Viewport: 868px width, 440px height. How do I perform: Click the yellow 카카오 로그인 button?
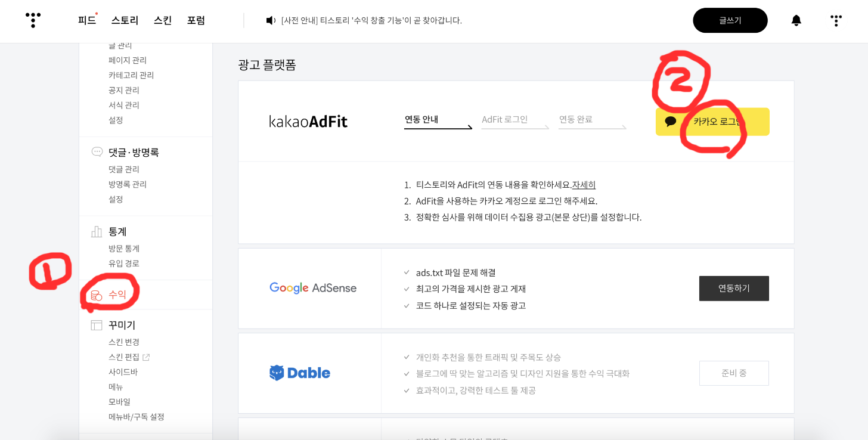tap(712, 122)
